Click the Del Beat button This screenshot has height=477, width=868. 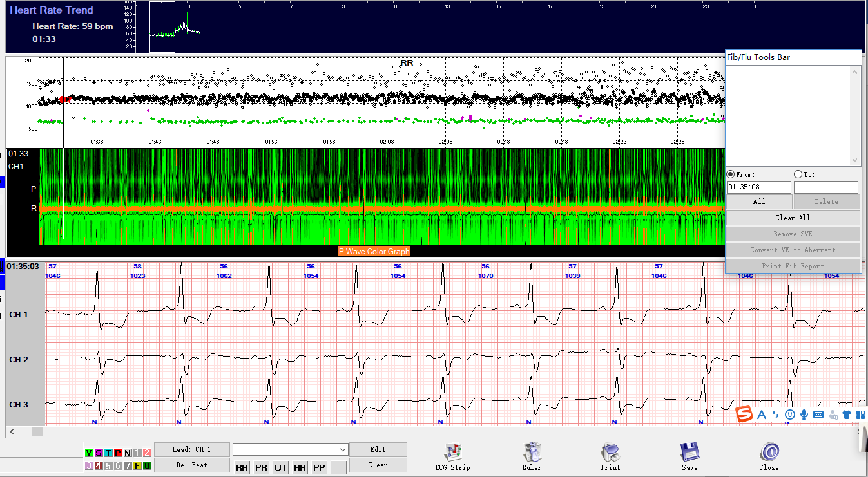point(191,465)
